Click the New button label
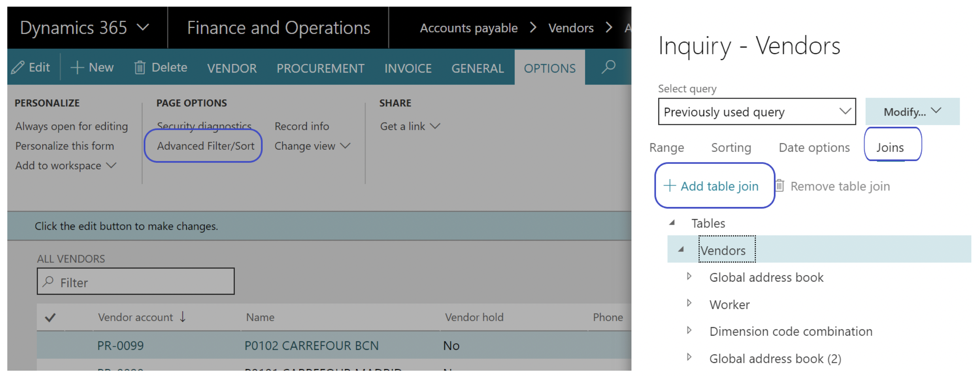This screenshot has width=980, height=376. click(101, 68)
